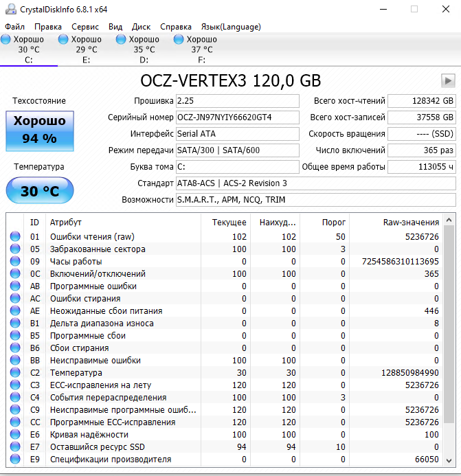Select the C: disk tab
Image resolution: width=461 pixels, height=476 pixels.
29,49
